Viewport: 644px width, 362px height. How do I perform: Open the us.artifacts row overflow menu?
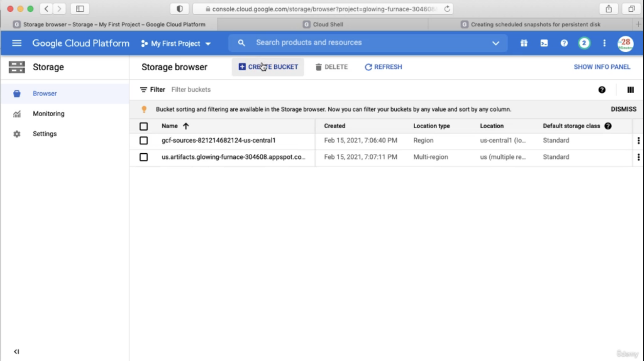point(638,157)
